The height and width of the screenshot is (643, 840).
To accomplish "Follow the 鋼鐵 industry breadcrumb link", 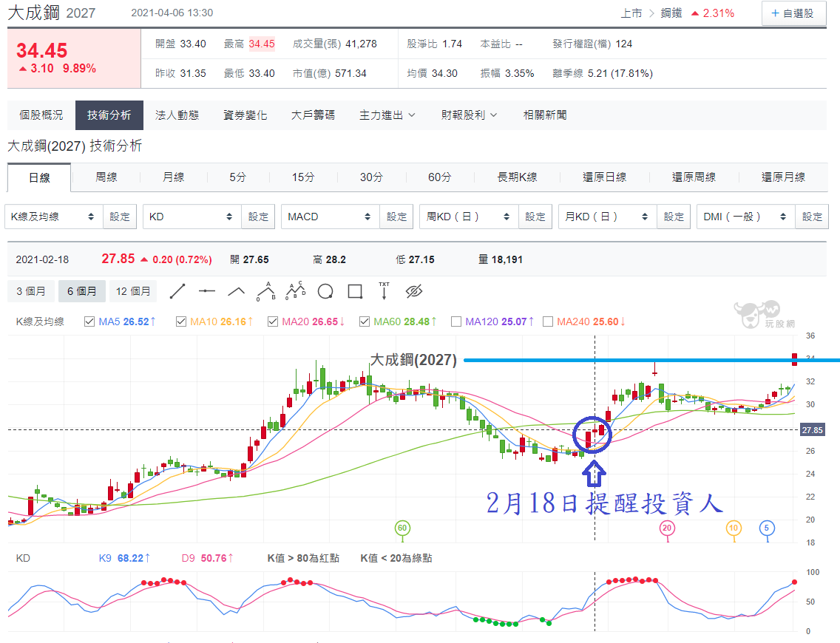I will click(x=671, y=13).
